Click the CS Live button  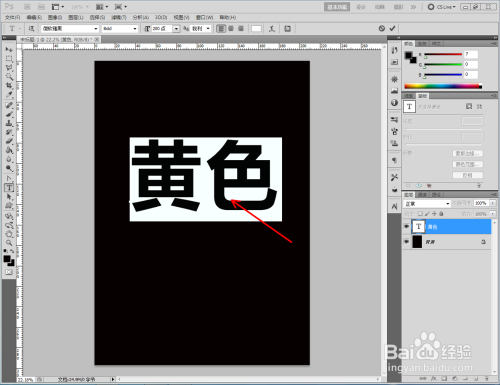click(x=442, y=7)
